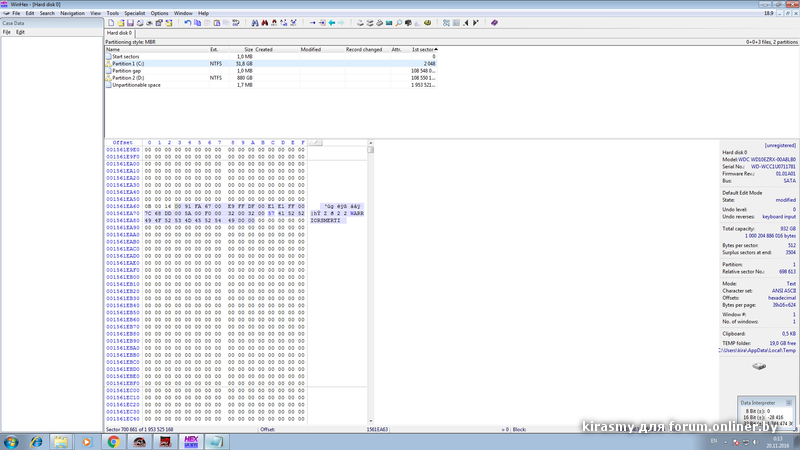800x450 pixels.
Task: Click the blue Back arrow icon
Action: (x=332, y=22)
